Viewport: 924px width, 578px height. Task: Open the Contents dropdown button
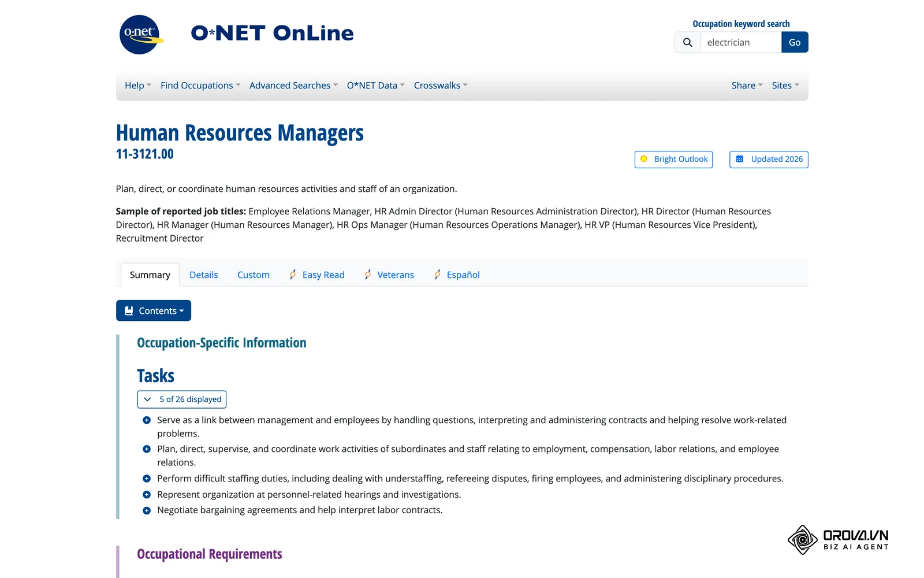154,311
